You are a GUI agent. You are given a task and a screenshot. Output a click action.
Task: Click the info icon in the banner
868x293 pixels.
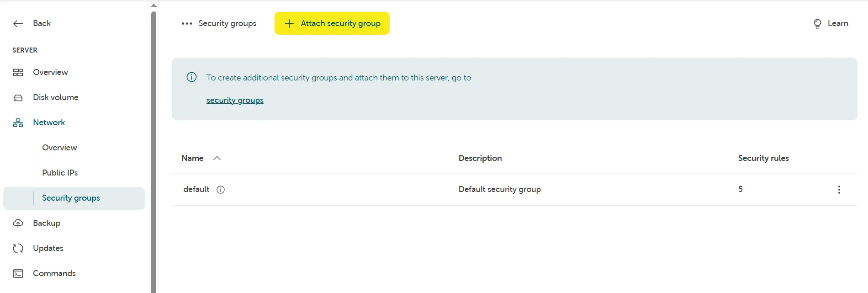tap(191, 77)
